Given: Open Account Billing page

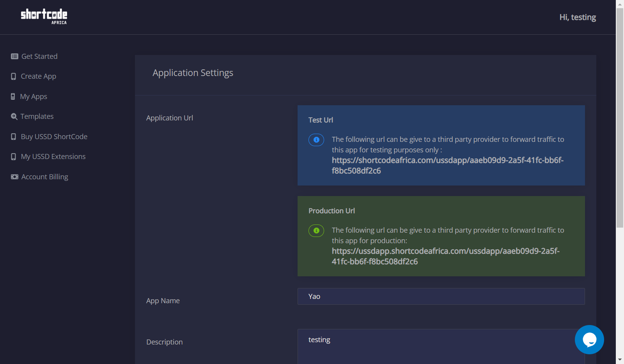Looking at the screenshot, I should [45, 177].
